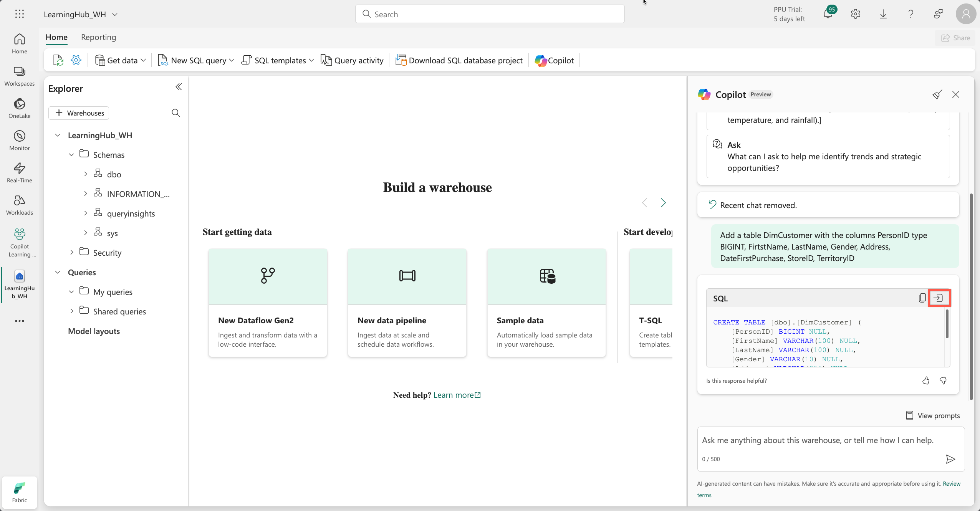Viewport: 980px width, 511px height.
Task: Open Copilot Learning workspace icon
Action: [x=20, y=243]
